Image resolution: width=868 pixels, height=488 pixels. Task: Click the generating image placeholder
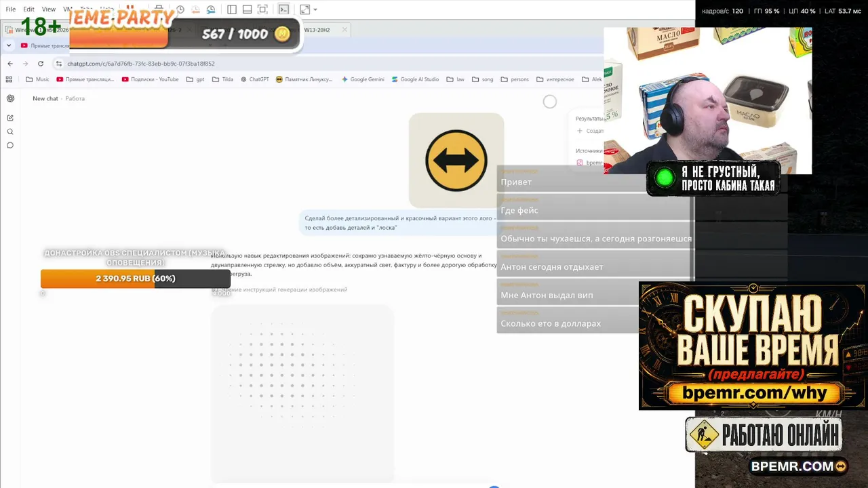[x=302, y=393]
